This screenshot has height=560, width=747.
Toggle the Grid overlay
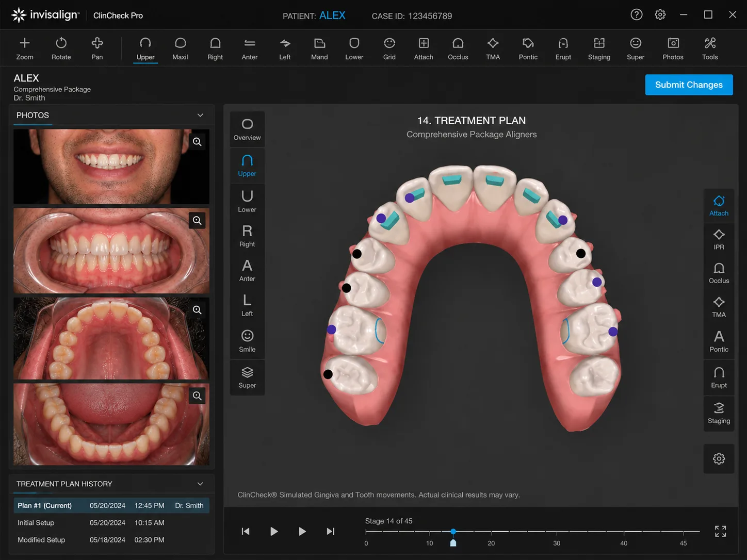389,48
